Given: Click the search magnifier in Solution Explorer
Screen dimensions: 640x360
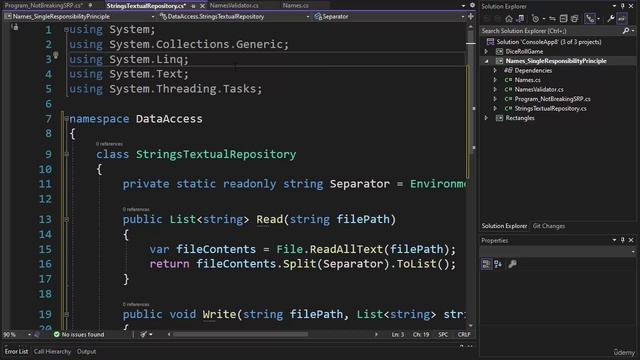Looking at the screenshot, I should (x=626, y=31).
